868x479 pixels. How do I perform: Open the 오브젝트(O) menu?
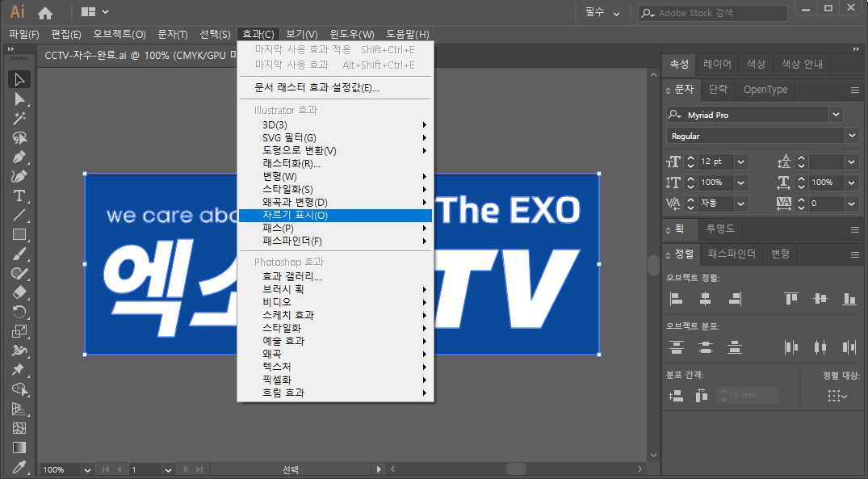(119, 35)
